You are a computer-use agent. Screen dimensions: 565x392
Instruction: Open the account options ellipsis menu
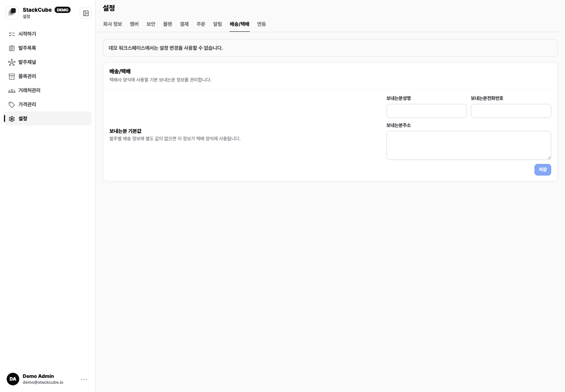[x=84, y=379]
